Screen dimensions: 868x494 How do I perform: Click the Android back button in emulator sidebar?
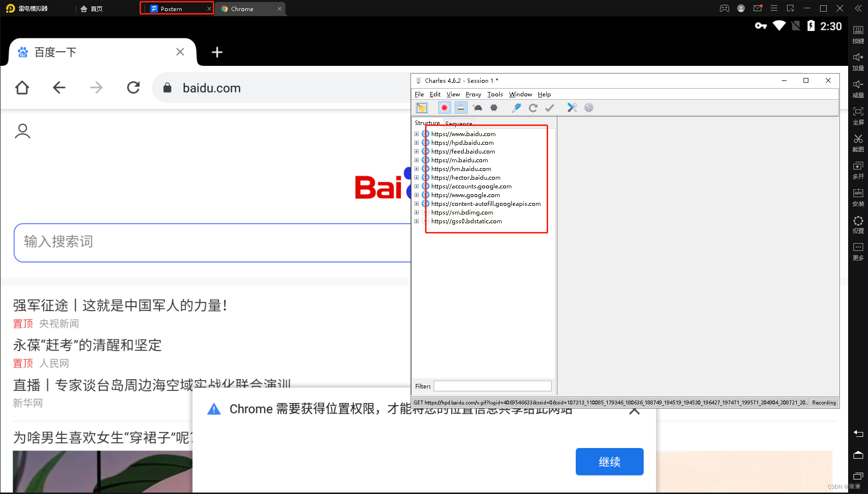(858, 433)
